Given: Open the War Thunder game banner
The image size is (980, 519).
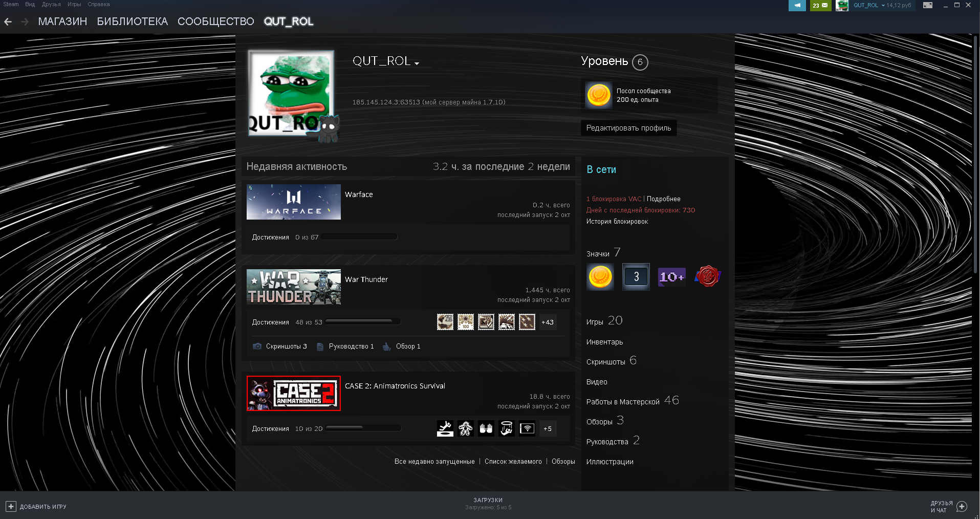Looking at the screenshot, I should click(x=294, y=287).
